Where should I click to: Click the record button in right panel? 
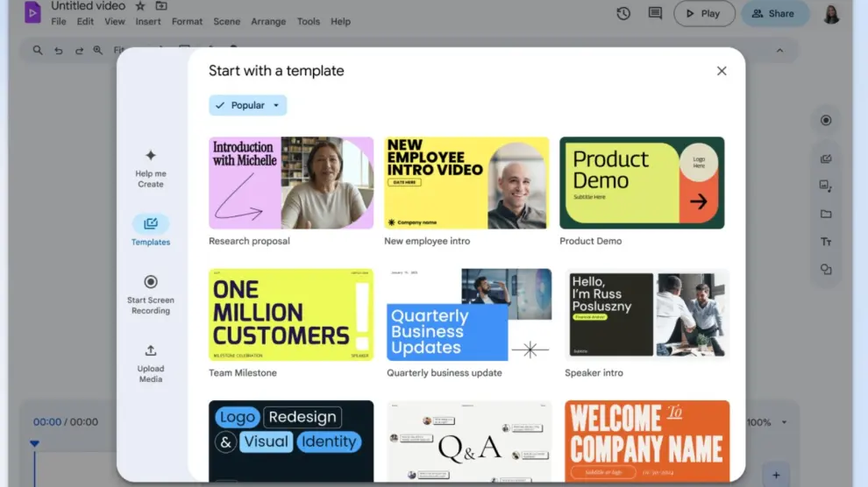coord(826,121)
